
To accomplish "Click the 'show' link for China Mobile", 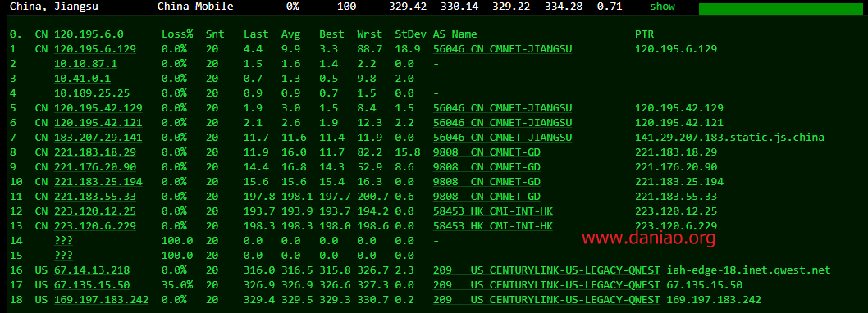I will point(663,7).
